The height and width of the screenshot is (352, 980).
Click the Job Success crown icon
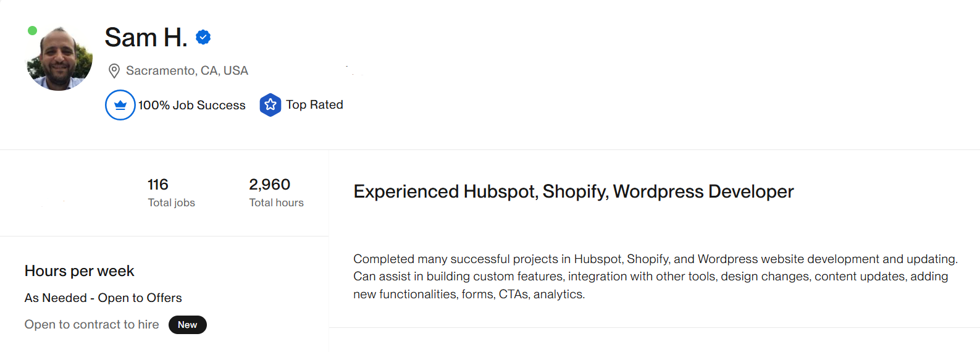point(120,105)
